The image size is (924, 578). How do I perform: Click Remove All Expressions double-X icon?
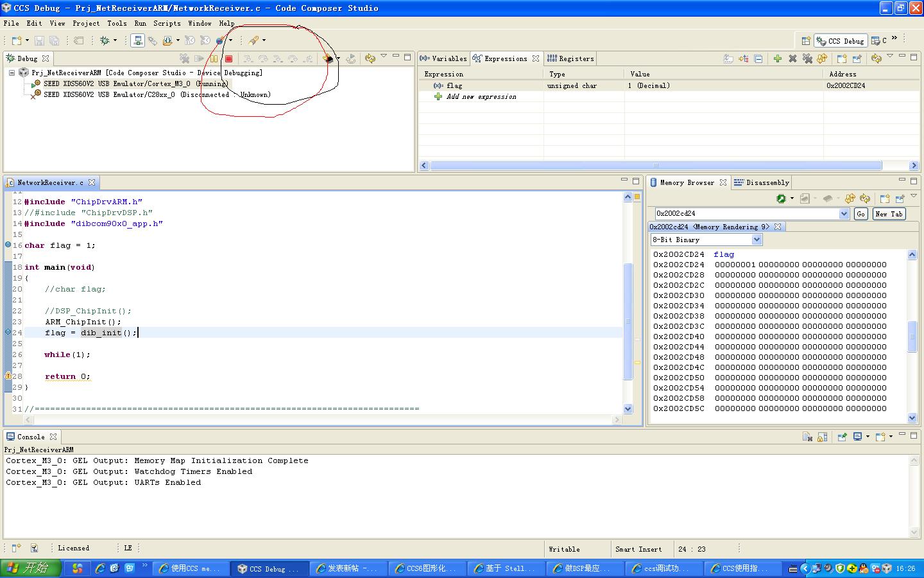[807, 58]
